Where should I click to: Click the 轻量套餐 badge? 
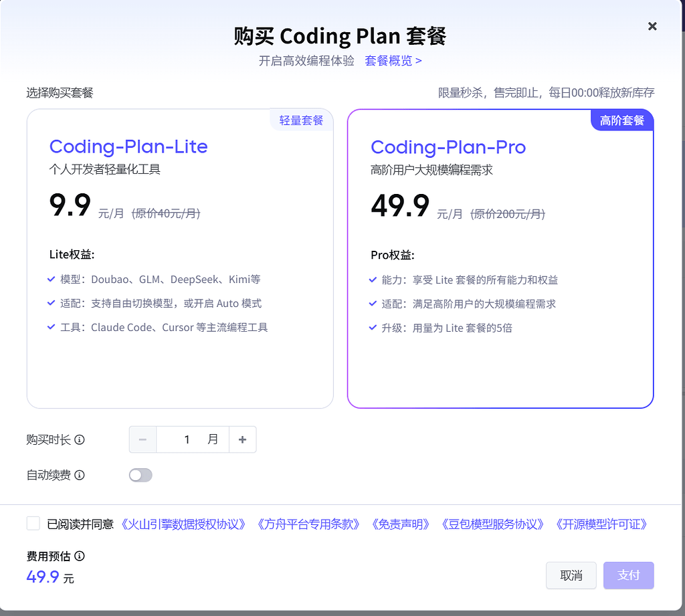click(301, 120)
